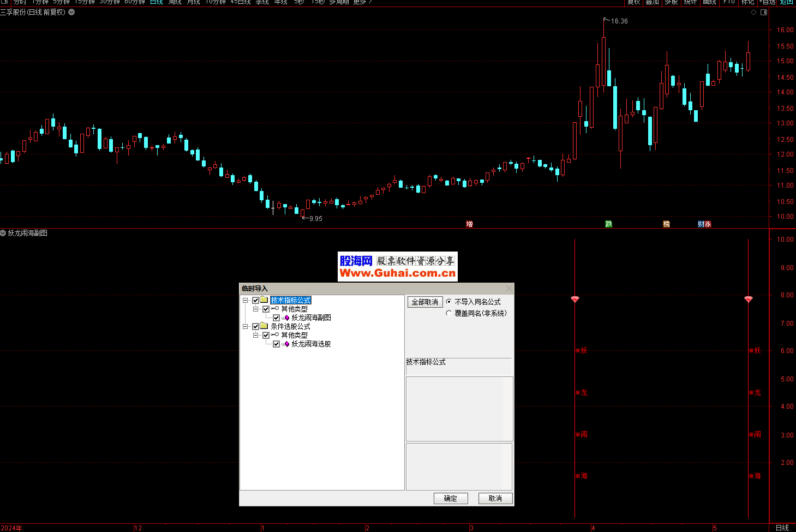Click the 返回 button at top right

click(786, 2)
